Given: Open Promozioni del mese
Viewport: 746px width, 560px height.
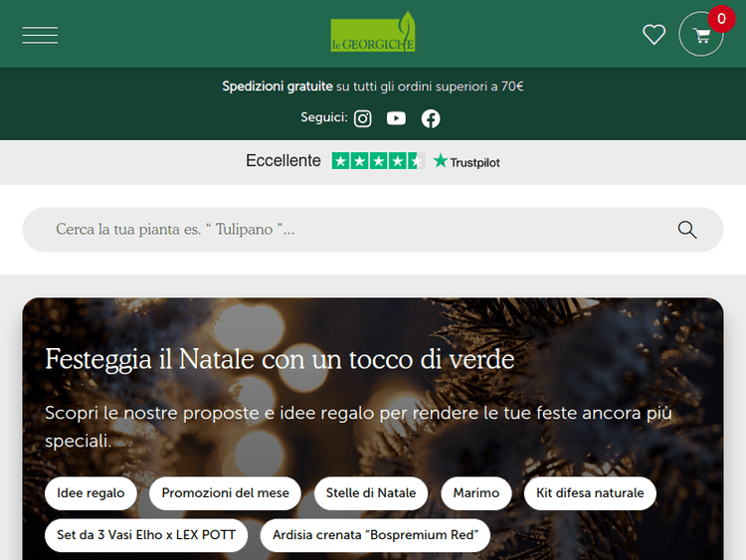Looking at the screenshot, I should [226, 493].
